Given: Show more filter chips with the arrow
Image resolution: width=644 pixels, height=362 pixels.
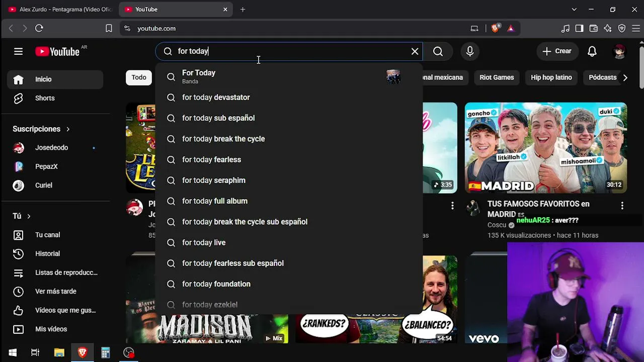Looking at the screenshot, I should (x=625, y=77).
